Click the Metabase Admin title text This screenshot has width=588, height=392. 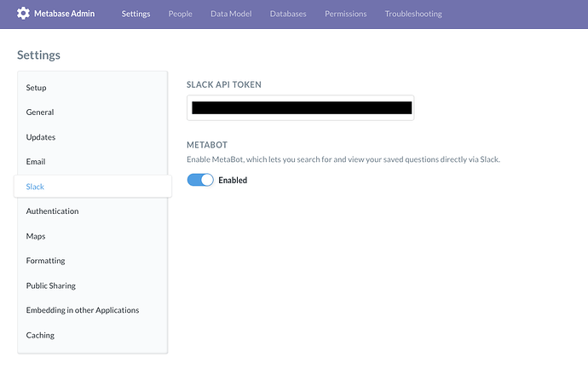point(65,14)
